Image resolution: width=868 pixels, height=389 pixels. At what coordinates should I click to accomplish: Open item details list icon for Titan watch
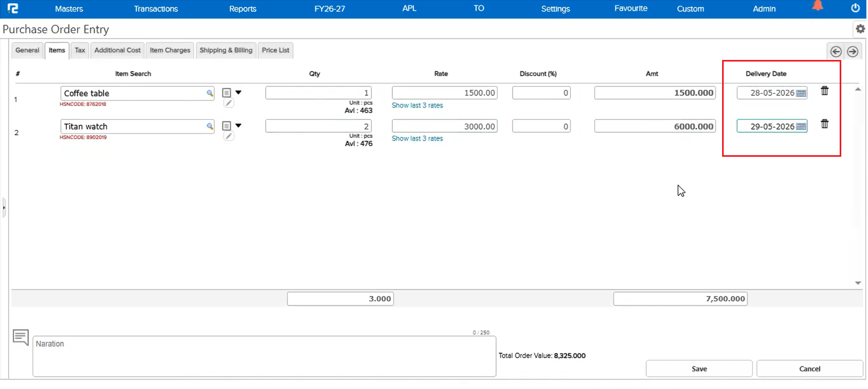[x=227, y=126]
